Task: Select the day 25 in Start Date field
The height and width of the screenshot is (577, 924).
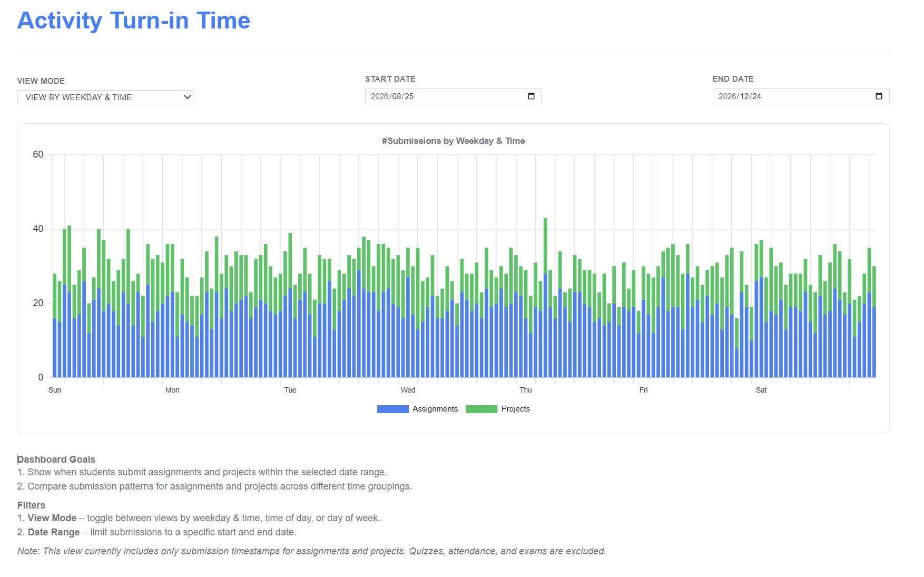Action: coord(409,96)
